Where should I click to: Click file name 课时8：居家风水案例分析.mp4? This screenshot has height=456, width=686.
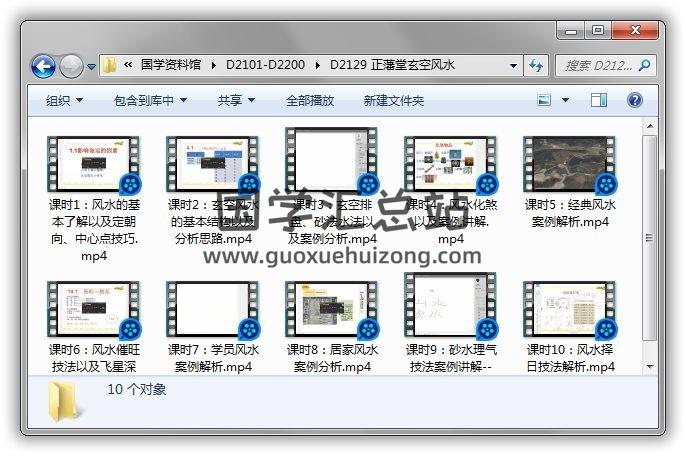click(x=332, y=358)
